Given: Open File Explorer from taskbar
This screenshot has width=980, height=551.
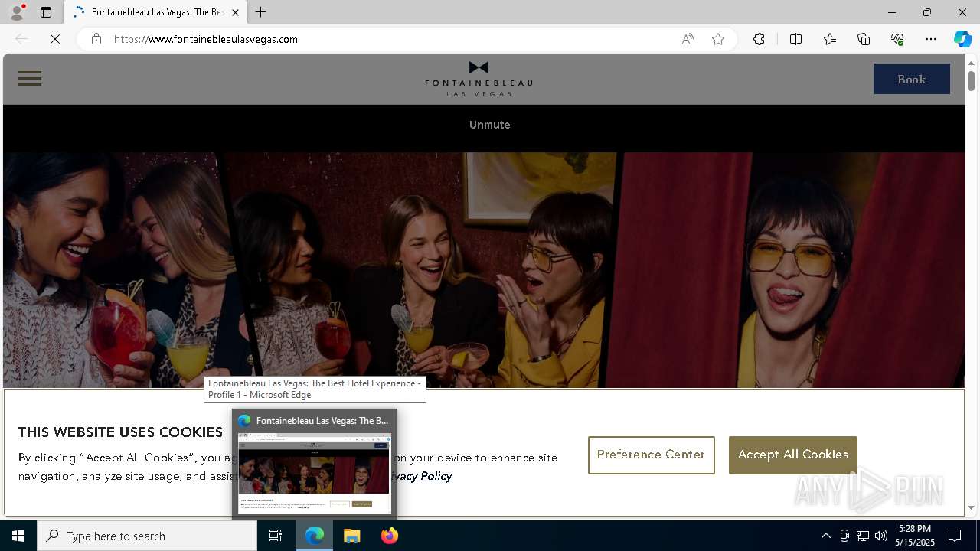Looking at the screenshot, I should (x=352, y=536).
